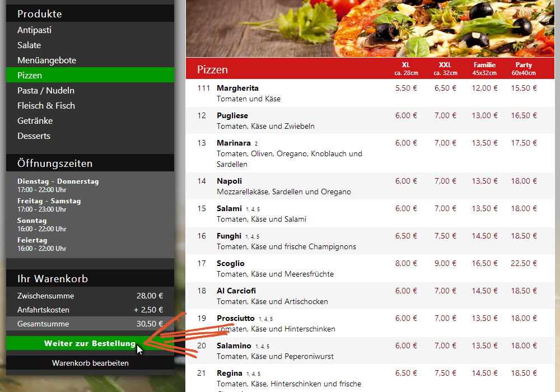This screenshot has height=392, width=560.
Task: Choose Al Carciofi Familie 14,50 €
Action: point(484,291)
